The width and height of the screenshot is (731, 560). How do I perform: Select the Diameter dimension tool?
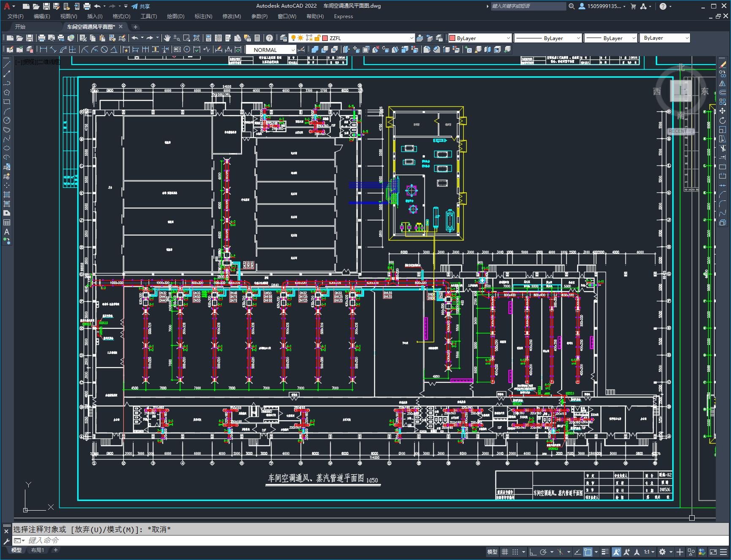104,49
